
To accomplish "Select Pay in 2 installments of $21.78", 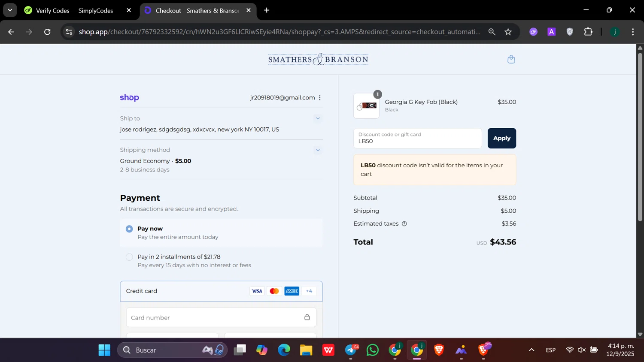I will coord(129,257).
